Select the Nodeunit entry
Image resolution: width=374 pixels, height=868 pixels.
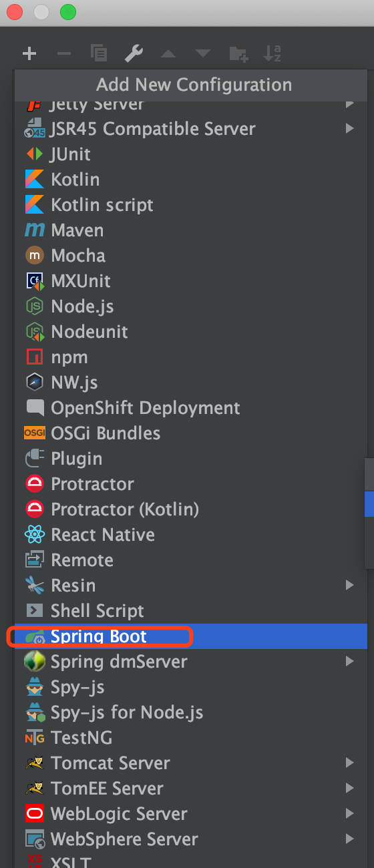click(x=191, y=332)
